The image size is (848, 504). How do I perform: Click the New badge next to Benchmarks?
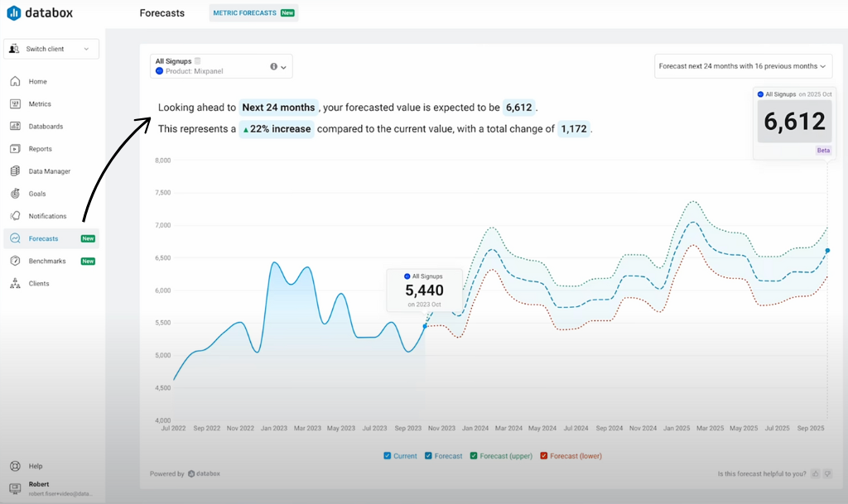tap(88, 261)
